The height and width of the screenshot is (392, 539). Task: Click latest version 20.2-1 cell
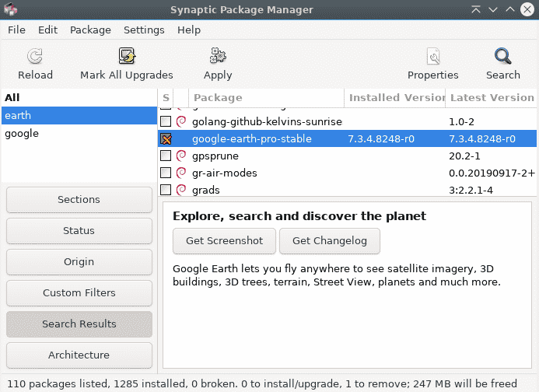pos(464,156)
